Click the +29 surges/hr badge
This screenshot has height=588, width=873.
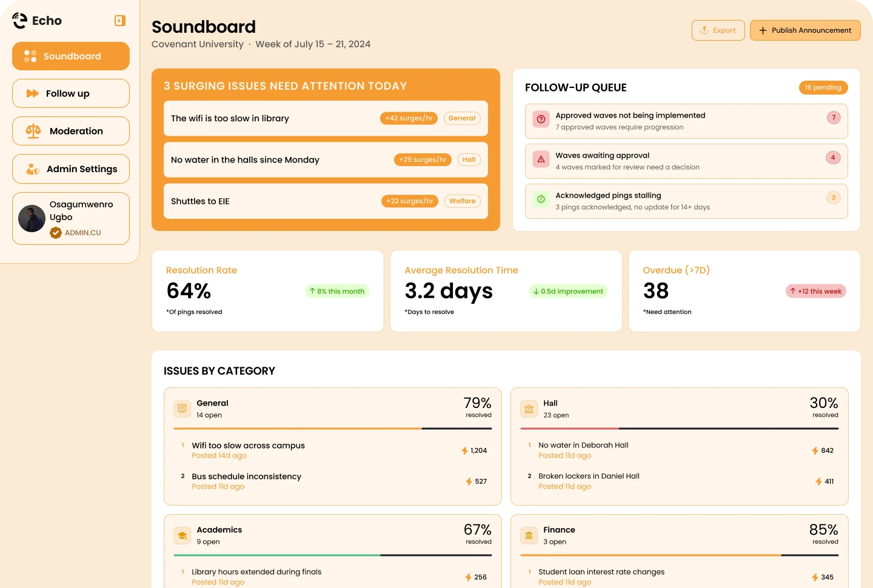423,159
